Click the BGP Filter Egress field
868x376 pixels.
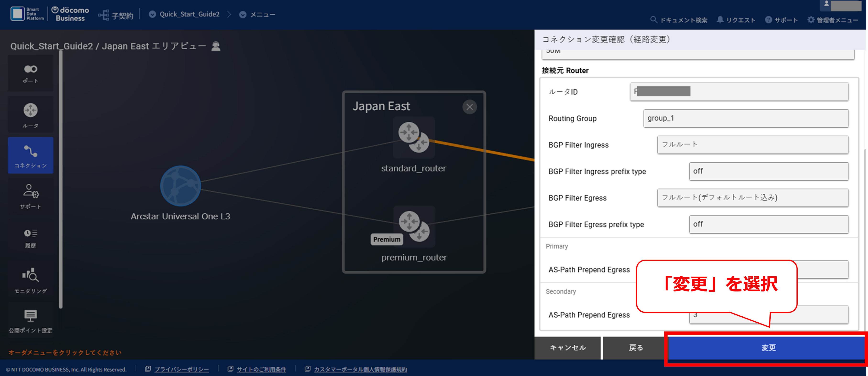752,197
